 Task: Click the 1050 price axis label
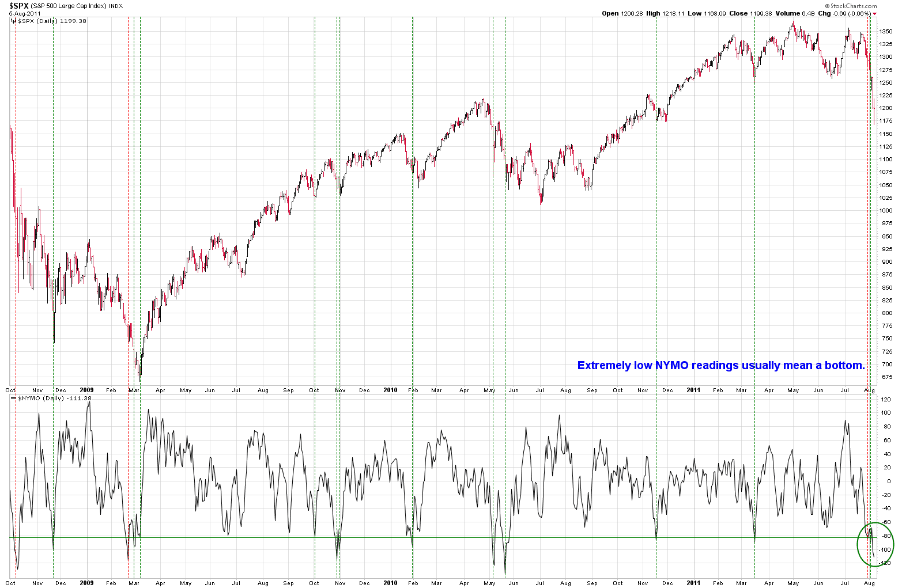point(886,185)
